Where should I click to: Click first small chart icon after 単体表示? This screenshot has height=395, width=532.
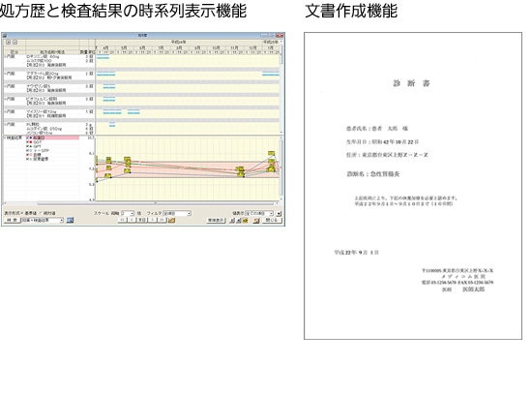[x=232, y=221]
